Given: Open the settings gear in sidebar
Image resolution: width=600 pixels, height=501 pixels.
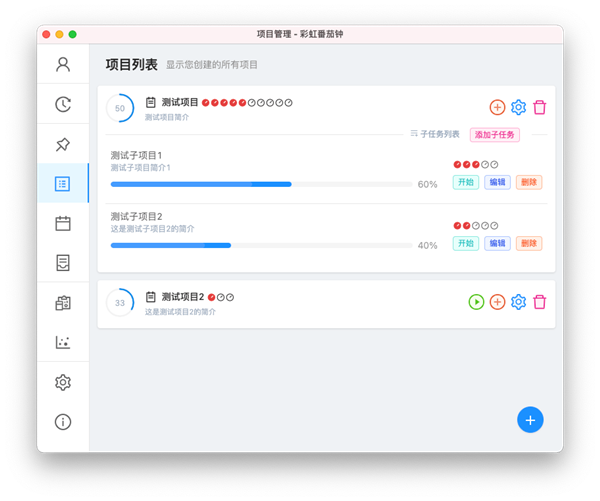Looking at the screenshot, I should click(x=63, y=382).
